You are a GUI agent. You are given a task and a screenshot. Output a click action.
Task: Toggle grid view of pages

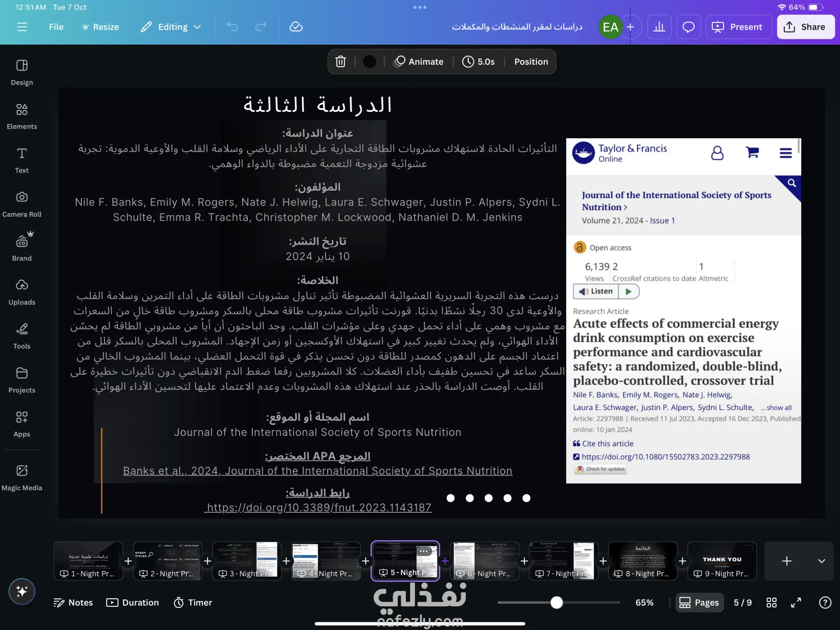[771, 602]
